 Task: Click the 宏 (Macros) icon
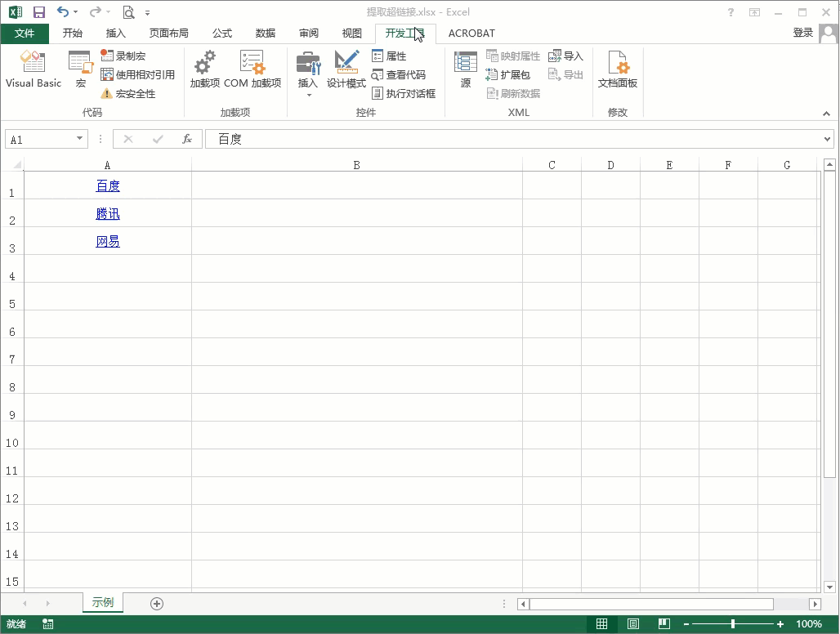[x=80, y=69]
